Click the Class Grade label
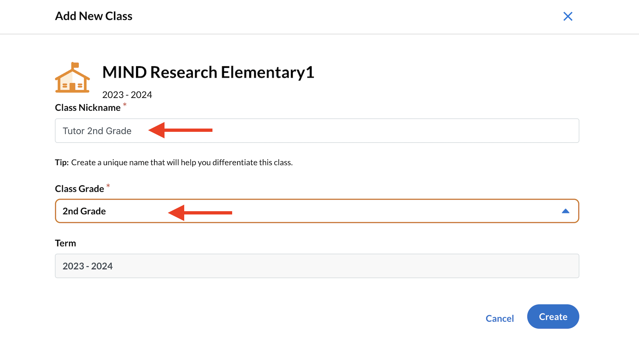Viewport: 639px width, 364px height. [x=79, y=189]
